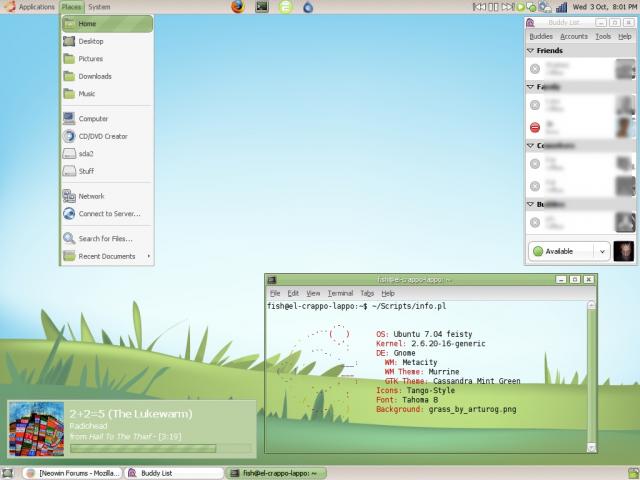Image resolution: width=640 pixels, height=480 pixels.
Task: Open Tabs menu in terminal
Action: pyautogui.click(x=367, y=293)
